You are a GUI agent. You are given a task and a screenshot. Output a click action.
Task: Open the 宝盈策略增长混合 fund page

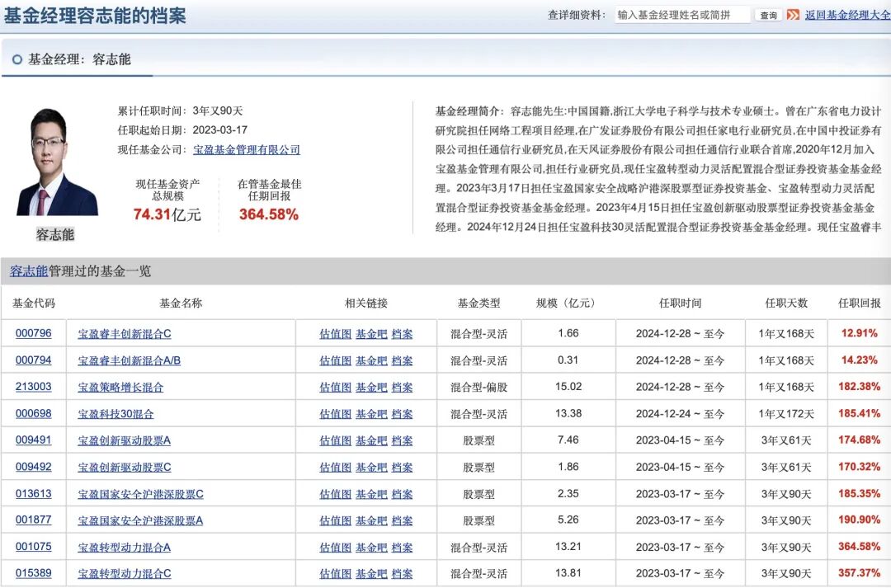pyautogui.click(x=120, y=388)
